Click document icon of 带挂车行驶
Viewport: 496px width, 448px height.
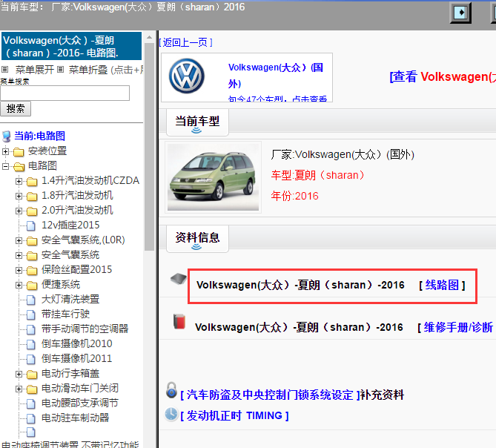[31, 314]
